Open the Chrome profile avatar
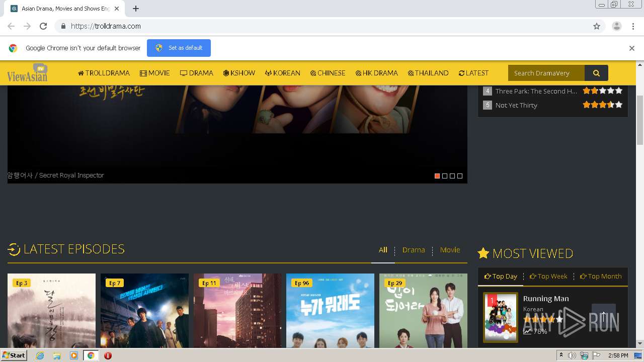The image size is (644, 362). (x=616, y=26)
